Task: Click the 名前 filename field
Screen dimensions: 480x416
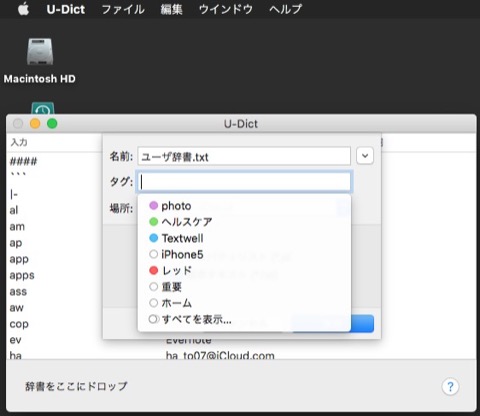Action: coord(244,156)
